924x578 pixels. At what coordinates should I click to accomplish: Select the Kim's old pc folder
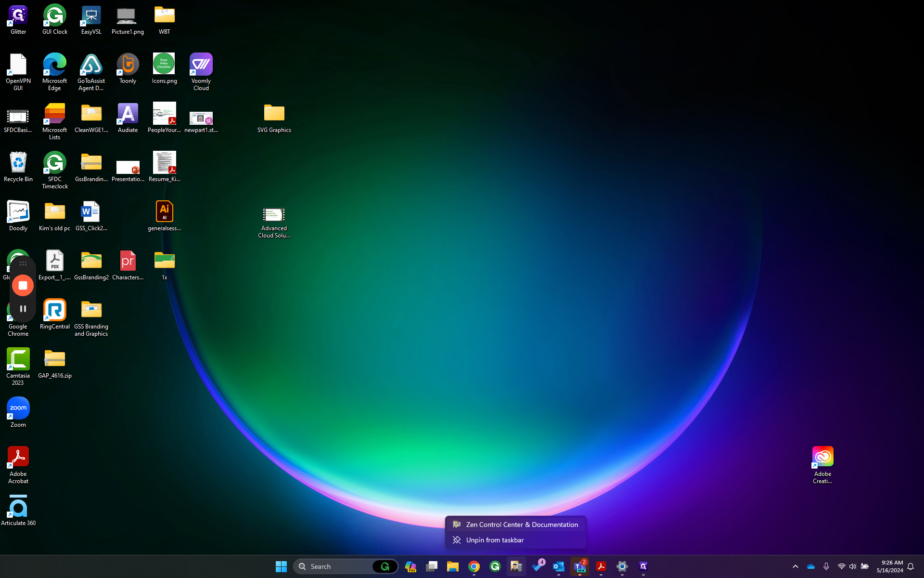[55, 216]
